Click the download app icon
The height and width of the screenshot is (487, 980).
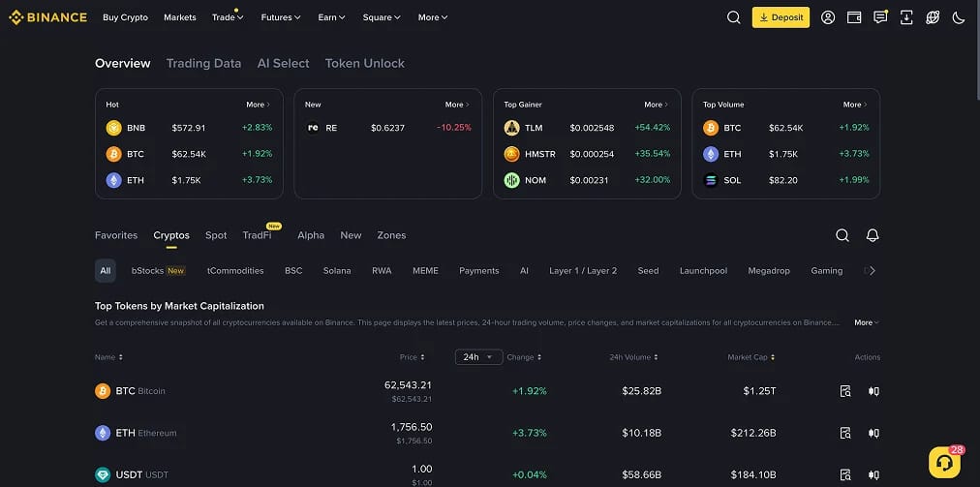click(x=906, y=17)
